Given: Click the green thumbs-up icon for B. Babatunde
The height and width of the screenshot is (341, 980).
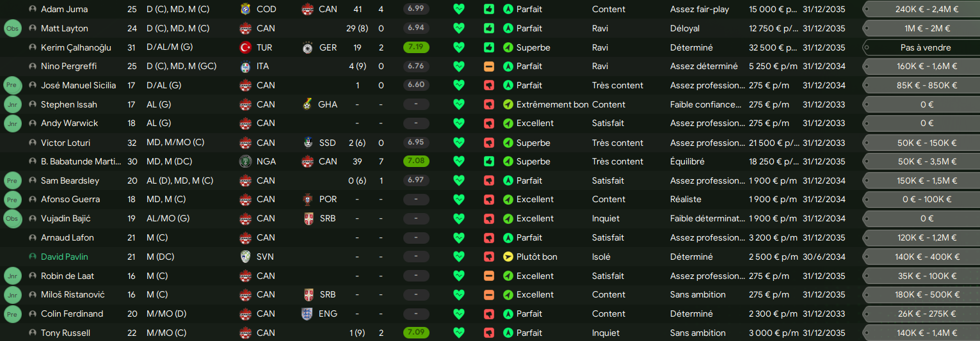Looking at the screenshot, I should coord(489,162).
